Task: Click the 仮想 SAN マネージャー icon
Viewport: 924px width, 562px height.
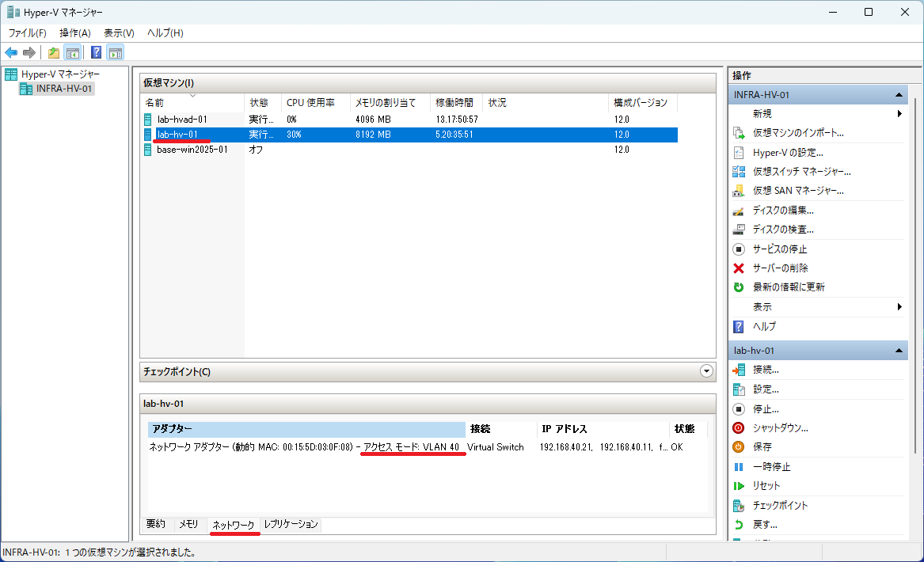Action: tap(739, 191)
